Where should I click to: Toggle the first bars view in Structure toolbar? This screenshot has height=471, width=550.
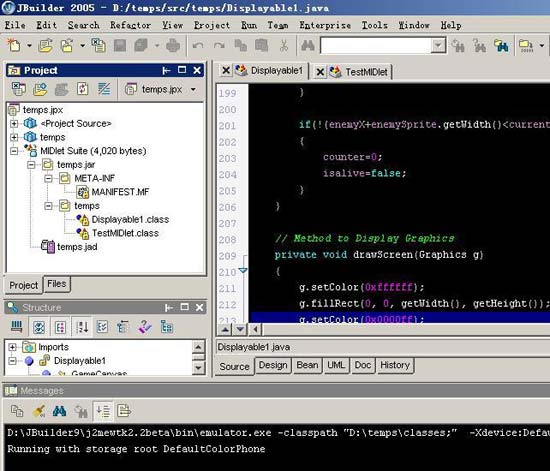pyautogui.click(x=16, y=327)
